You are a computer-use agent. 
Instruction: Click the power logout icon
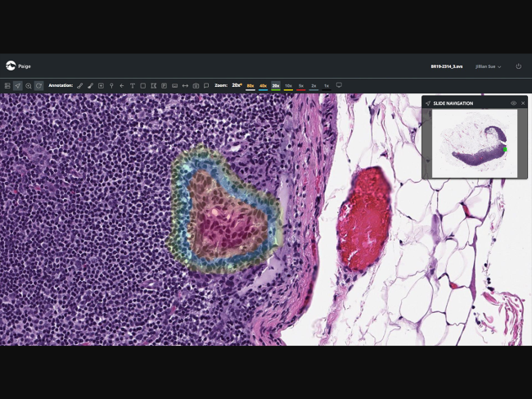tap(518, 66)
